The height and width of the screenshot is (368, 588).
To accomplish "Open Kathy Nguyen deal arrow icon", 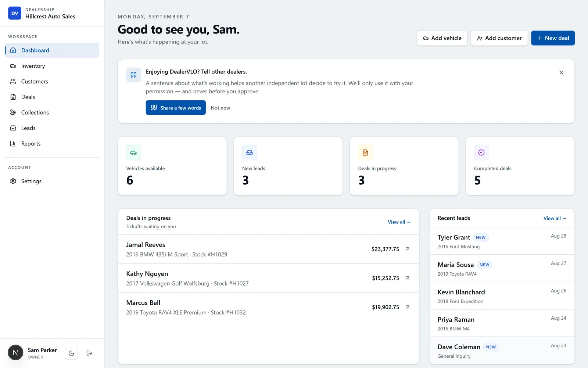I will coord(408,278).
